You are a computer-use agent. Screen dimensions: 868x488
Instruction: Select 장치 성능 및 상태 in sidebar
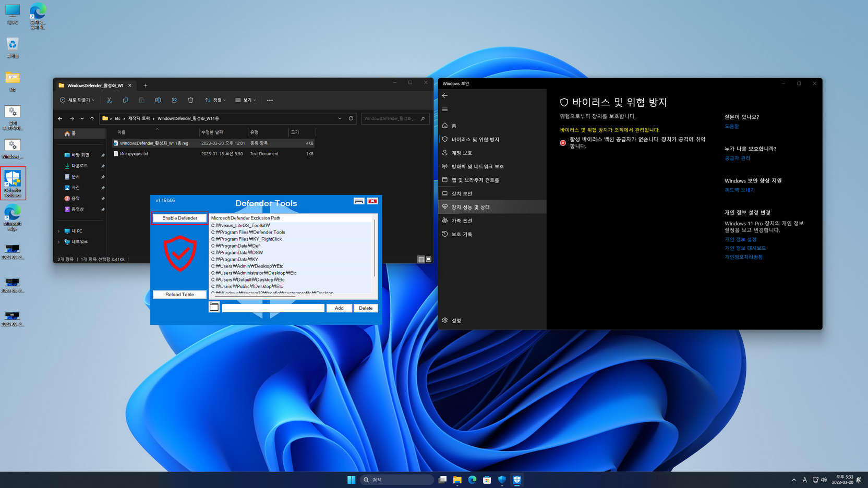(492, 207)
